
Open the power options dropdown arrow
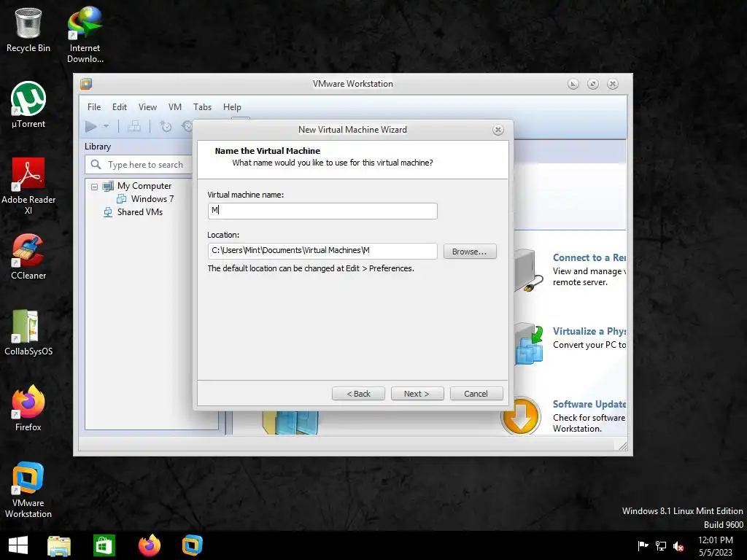coord(107,126)
